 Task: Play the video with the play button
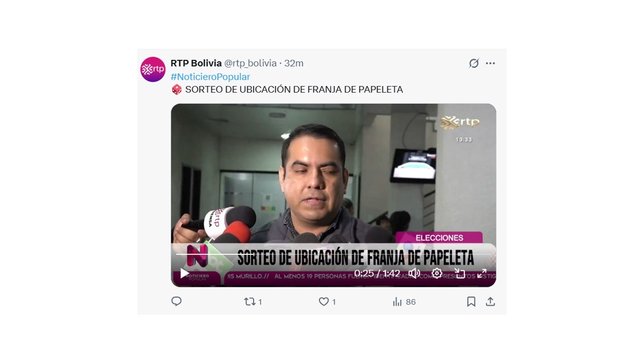click(185, 274)
